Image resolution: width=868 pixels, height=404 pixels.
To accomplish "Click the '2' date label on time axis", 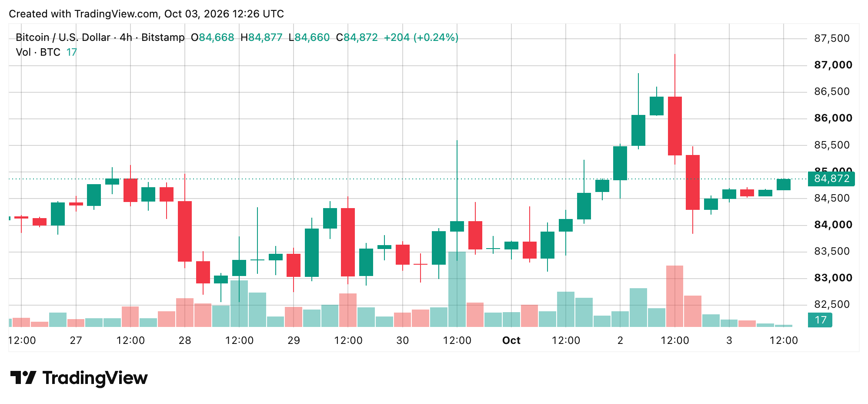I will (620, 340).
